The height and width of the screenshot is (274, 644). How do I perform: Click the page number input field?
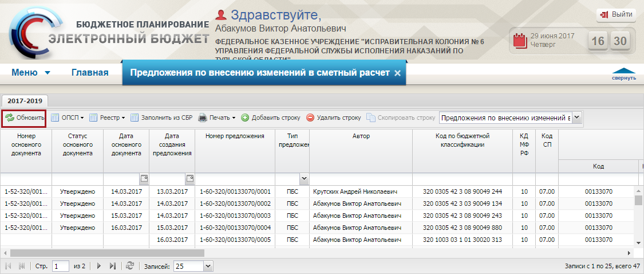(x=60, y=266)
